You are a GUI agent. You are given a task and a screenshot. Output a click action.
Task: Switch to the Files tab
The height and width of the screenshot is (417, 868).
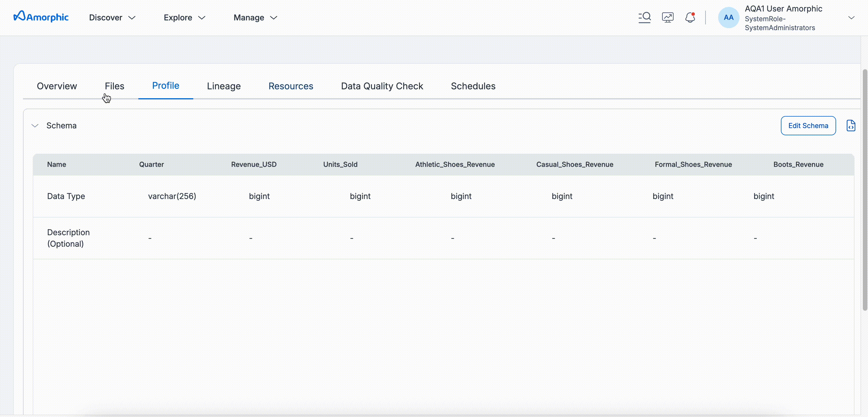click(x=114, y=86)
